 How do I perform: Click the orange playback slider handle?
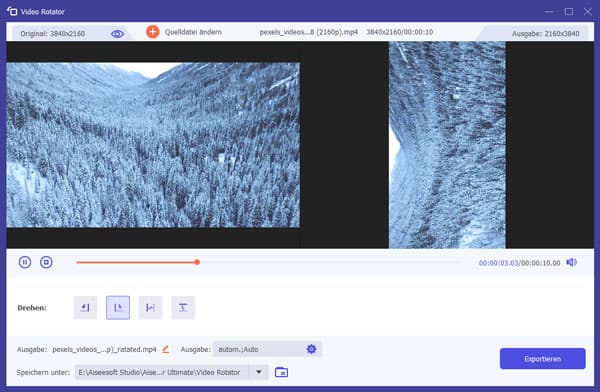click(x=197, y=262)
